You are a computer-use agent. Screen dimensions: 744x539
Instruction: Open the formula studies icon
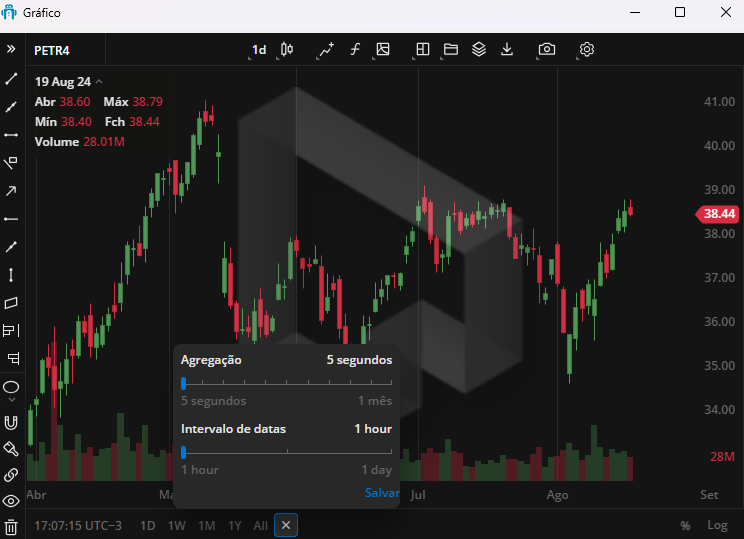coord(355,49)
